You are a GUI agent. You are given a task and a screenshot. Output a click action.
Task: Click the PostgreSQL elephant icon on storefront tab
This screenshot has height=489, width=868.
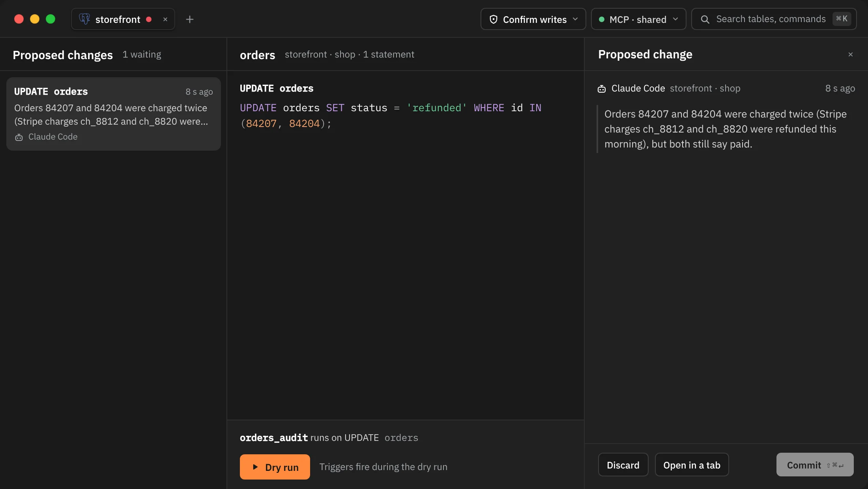84,19
